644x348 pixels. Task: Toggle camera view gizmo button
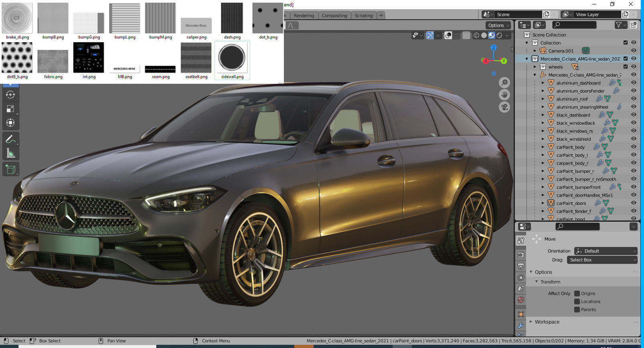(x=504, y=107)
